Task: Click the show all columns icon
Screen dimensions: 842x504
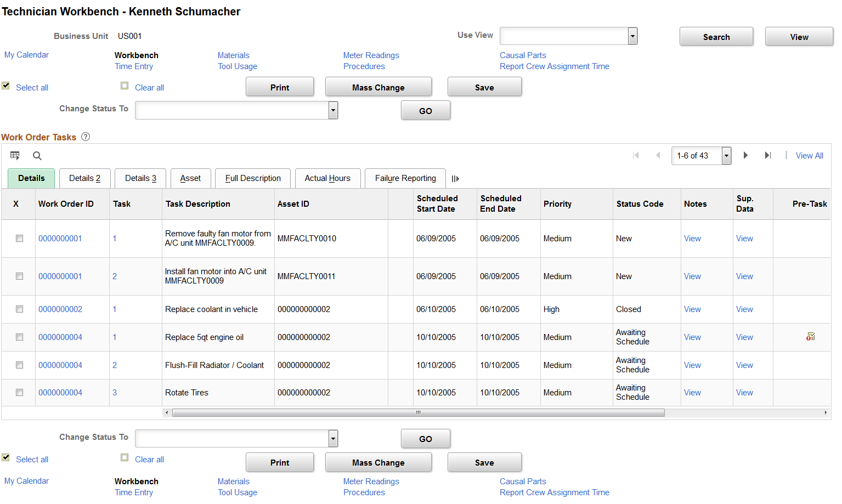Action: pos(455,179)
